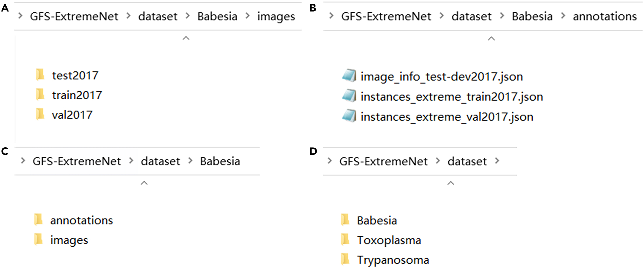Viewport: 644px width, 268px height.
Task: Open the Toxoplasma folder icon
Action: coord(345,240)
